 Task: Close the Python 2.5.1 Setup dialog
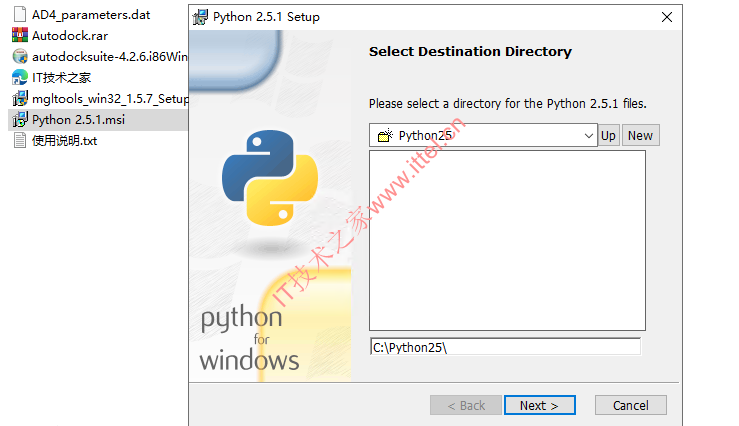666,17
